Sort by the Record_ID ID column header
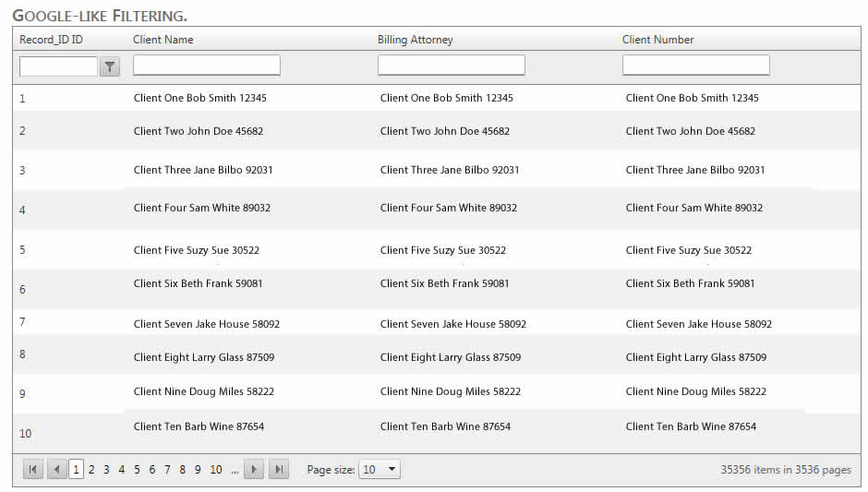 click(x=51, y=40)
